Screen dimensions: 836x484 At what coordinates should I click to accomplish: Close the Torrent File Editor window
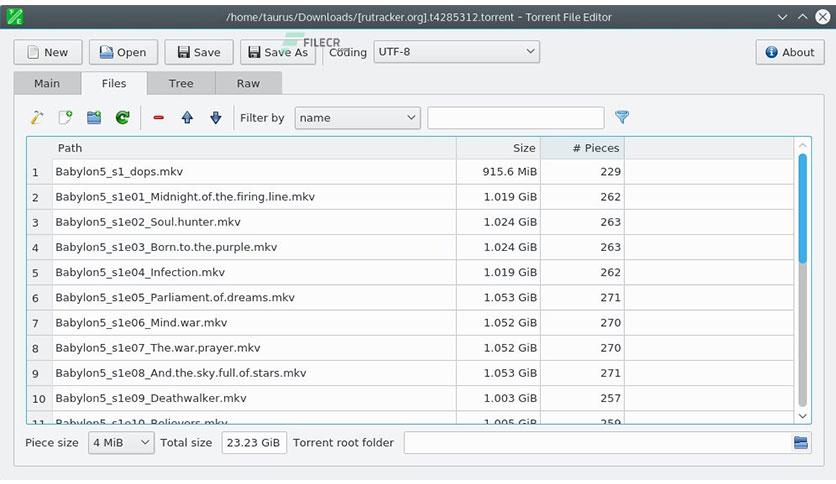[x=823, y=17]
